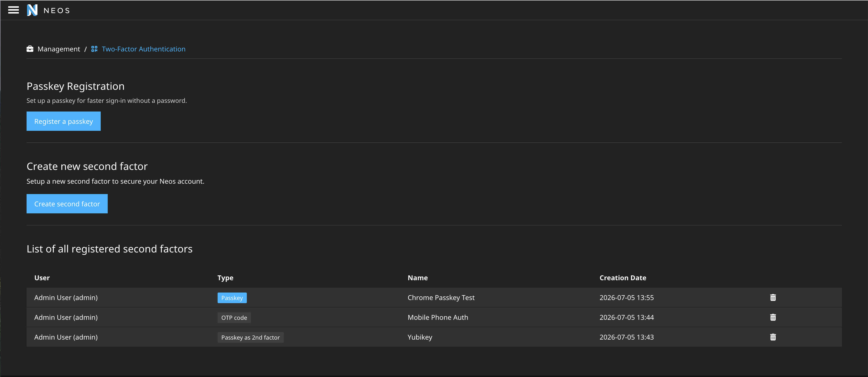The width and height of the screenshot is (868, 377).
Task: Click Admin User in the Mobile Phone row
Action: click(x=66, y=317)
